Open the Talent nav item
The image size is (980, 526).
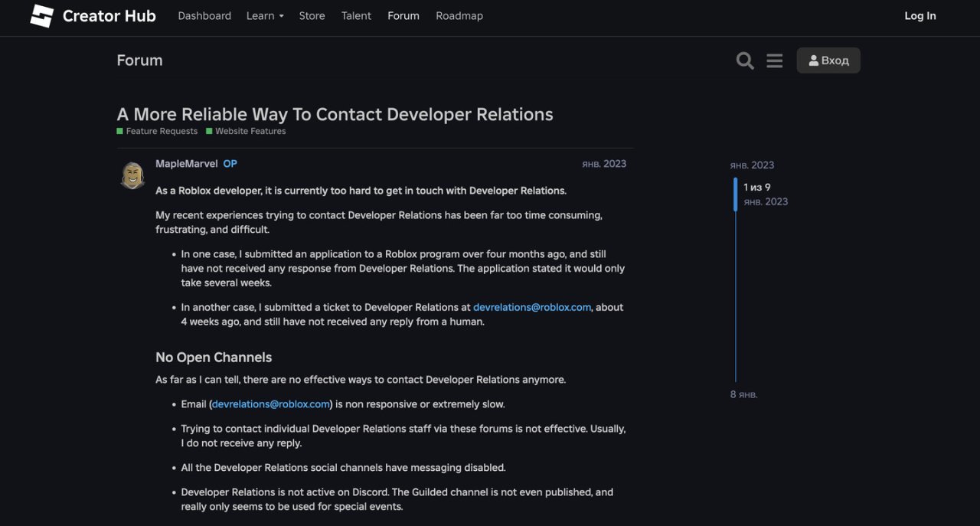point(356,16)
